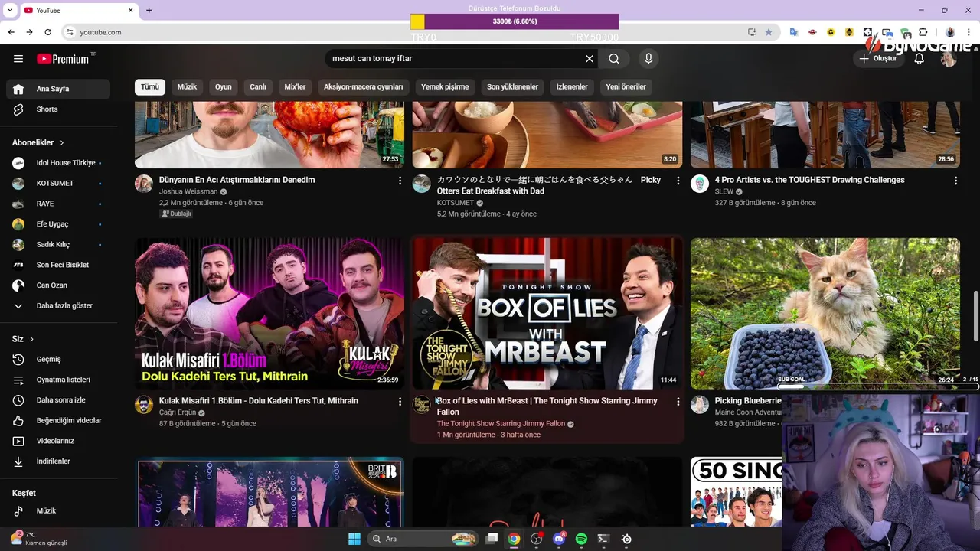Open options menu for Box of Lies video

click(678, 402)
